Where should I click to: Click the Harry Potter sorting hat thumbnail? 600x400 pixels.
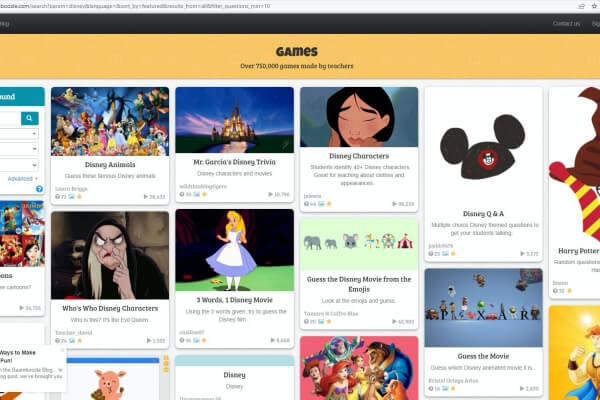click(x=574, y=165)
